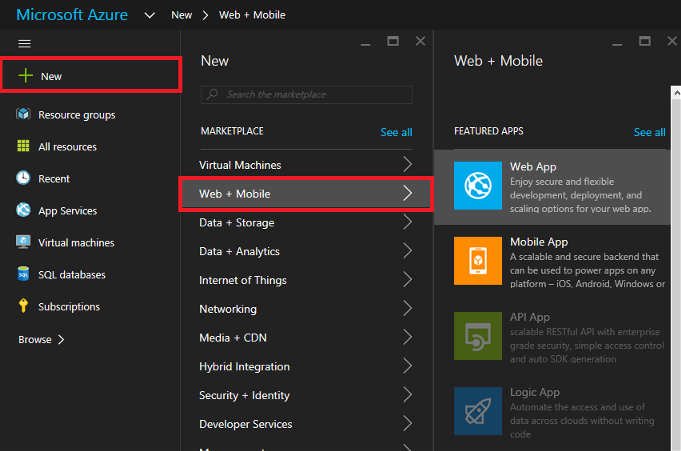Click Featured Apps See all link
Image resolution: width=681 pixels, height=451 pixels.
[x=649, y=132]
